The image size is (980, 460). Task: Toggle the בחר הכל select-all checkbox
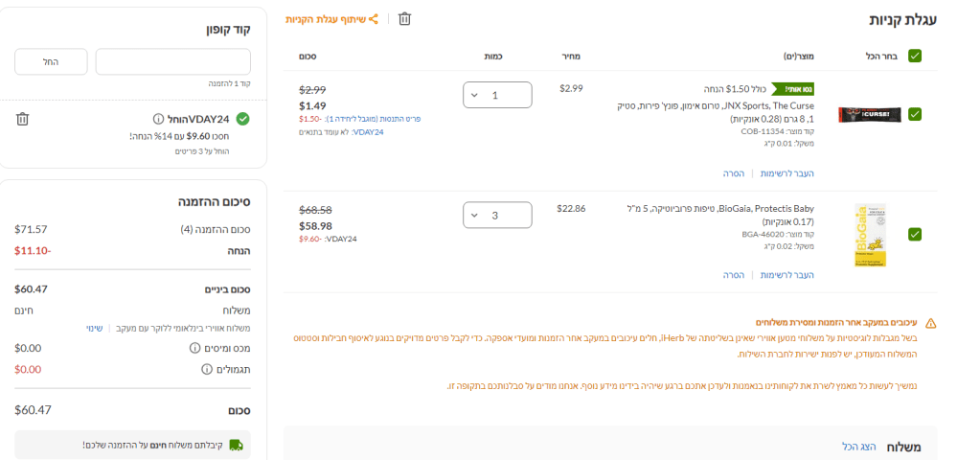click(x=915, y=56)
